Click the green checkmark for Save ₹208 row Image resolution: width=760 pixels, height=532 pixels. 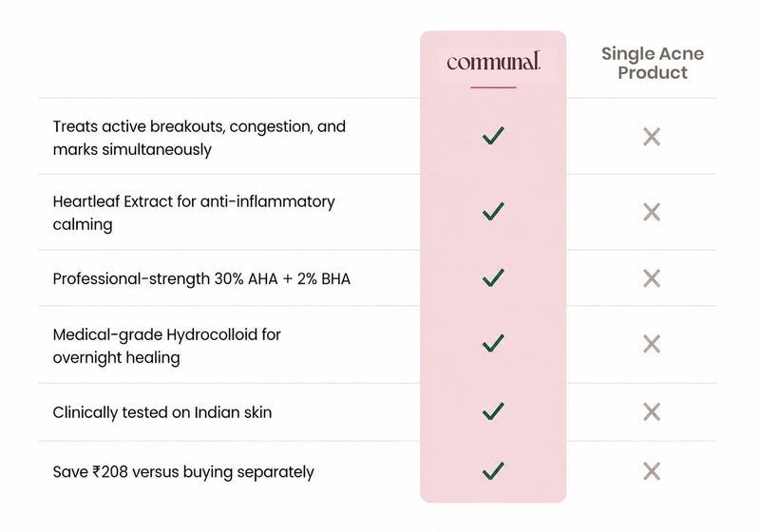(x=493, y=471)
